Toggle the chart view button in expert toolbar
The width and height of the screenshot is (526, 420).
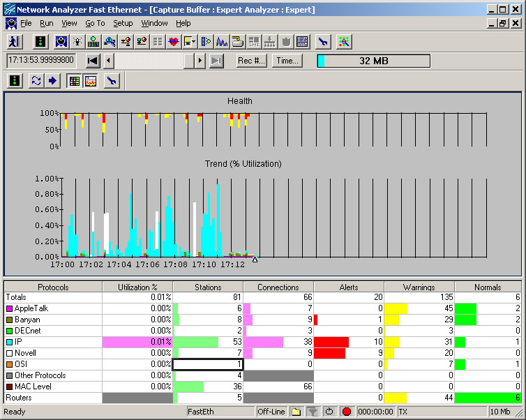[x=90, y=81]
